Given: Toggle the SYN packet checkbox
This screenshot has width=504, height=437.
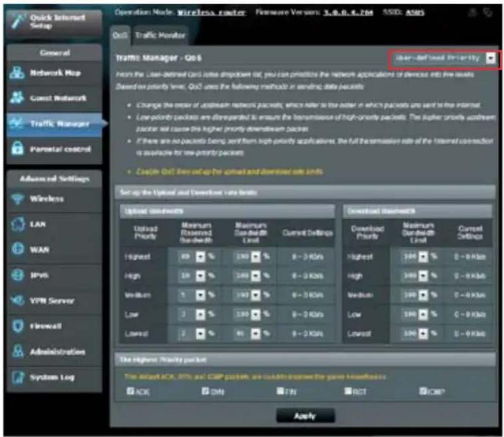Looking at the screenshot, I should [x=205, y=391].
